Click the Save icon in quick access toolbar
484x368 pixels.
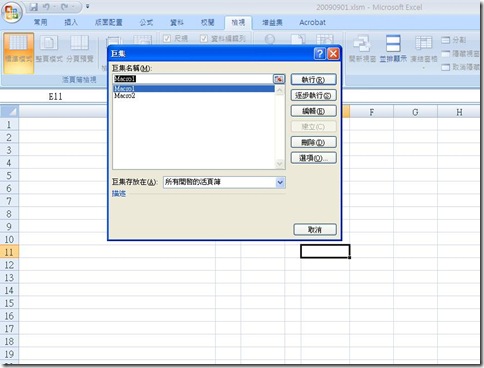(34, 7)
